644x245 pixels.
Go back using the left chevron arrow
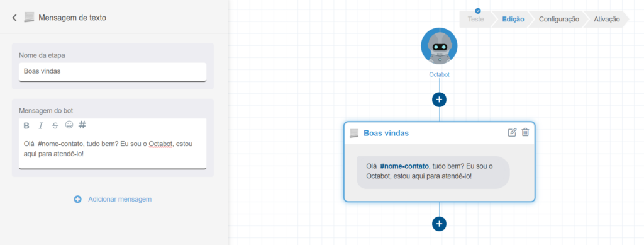click(15, 18)
